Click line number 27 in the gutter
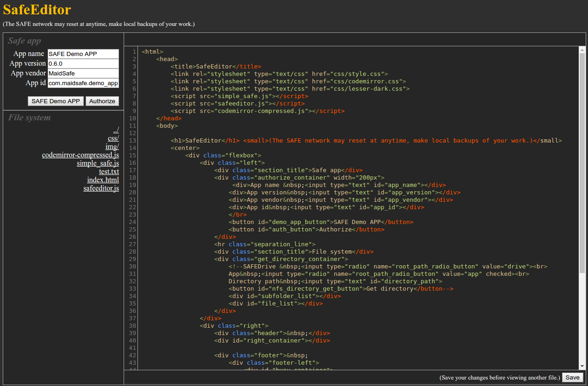 tap(132, 244)
